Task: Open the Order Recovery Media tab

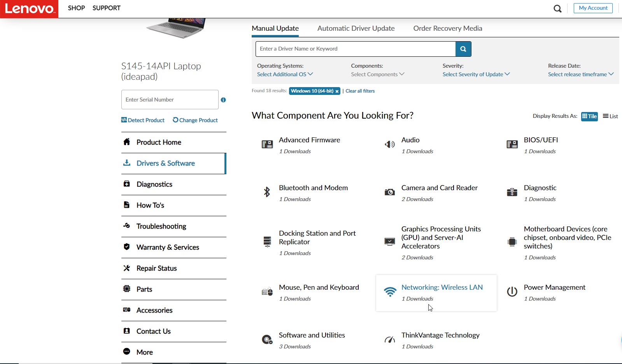Action: point(447,28)
